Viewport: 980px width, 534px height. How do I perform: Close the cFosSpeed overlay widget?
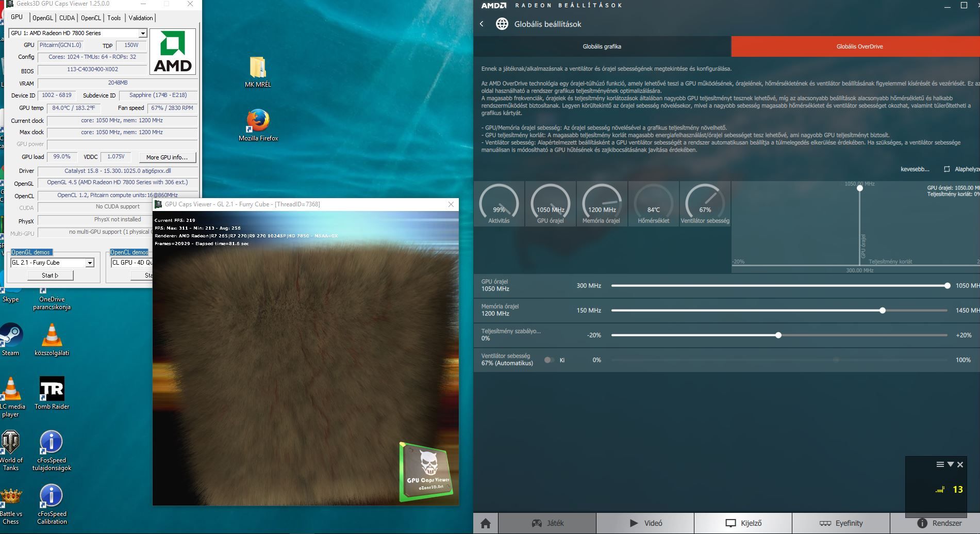[x=960, y=464]
